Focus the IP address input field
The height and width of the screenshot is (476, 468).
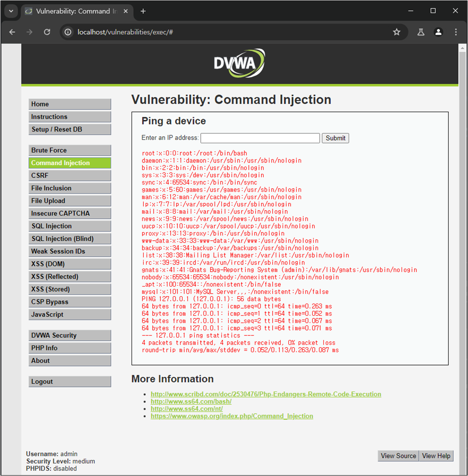click(x=260, y=138)
